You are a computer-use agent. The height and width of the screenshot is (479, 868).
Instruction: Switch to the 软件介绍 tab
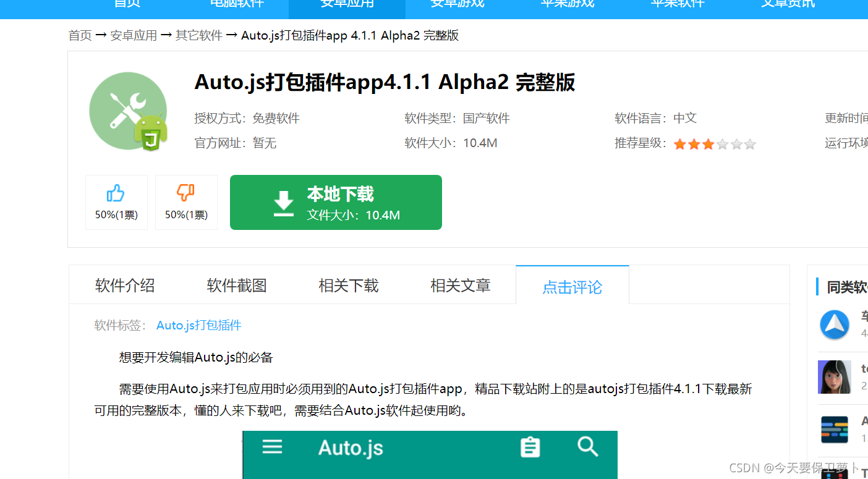tap(125, 286)
